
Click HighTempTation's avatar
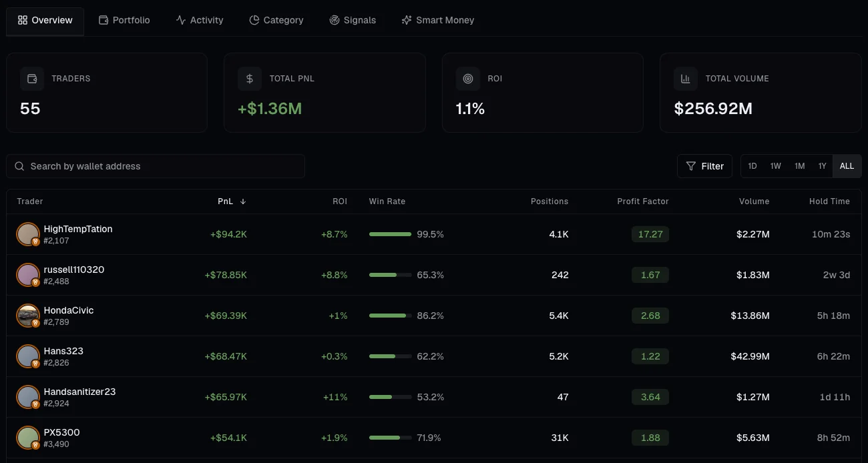(x=28, y=234)
